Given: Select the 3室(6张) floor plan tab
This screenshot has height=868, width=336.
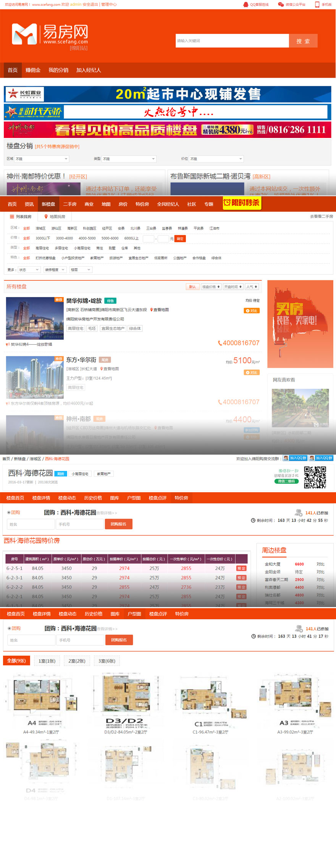Looking at the screenshot, I should click(x=107, y=661).
